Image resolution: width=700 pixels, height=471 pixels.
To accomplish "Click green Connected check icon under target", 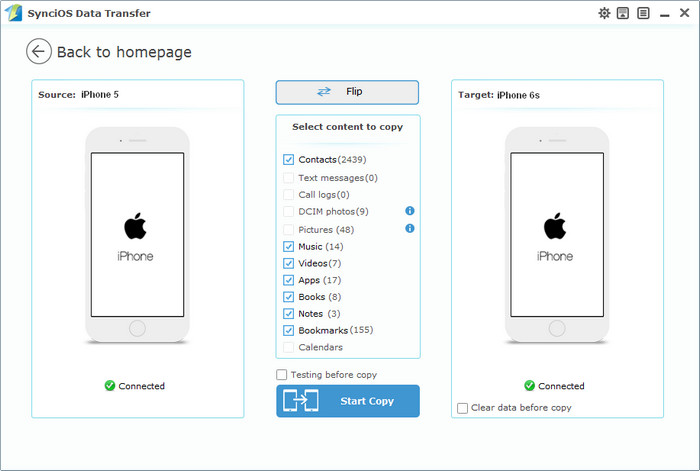I will [529, 385].
